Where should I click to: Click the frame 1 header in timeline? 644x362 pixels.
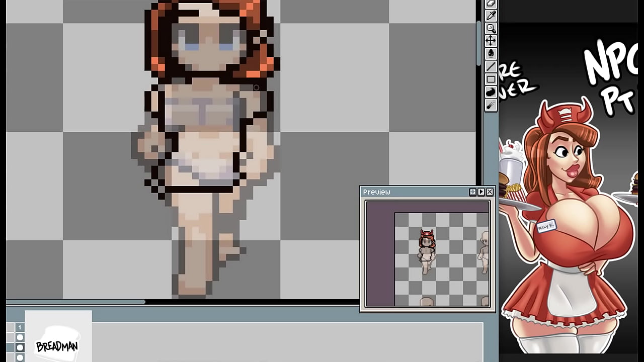point(20,327)
